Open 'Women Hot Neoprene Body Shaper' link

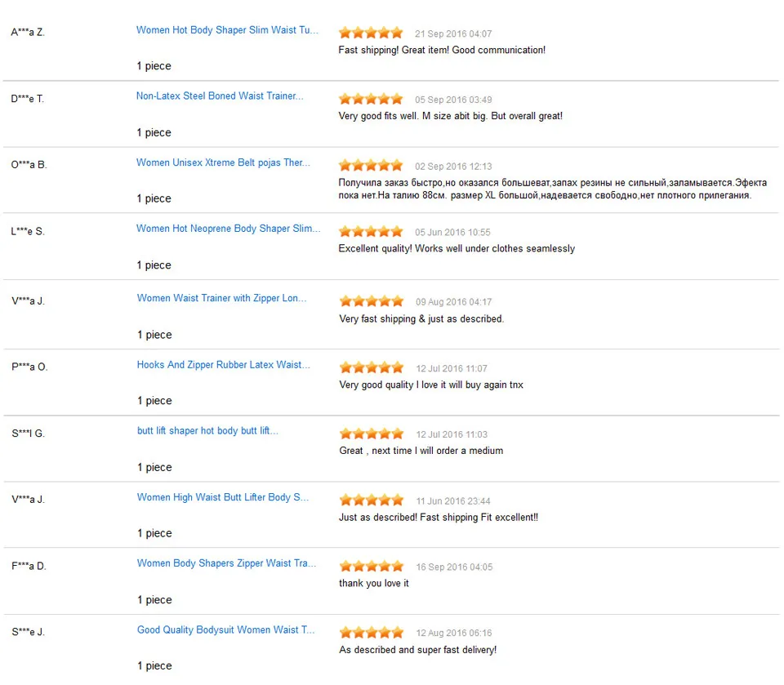228,229
